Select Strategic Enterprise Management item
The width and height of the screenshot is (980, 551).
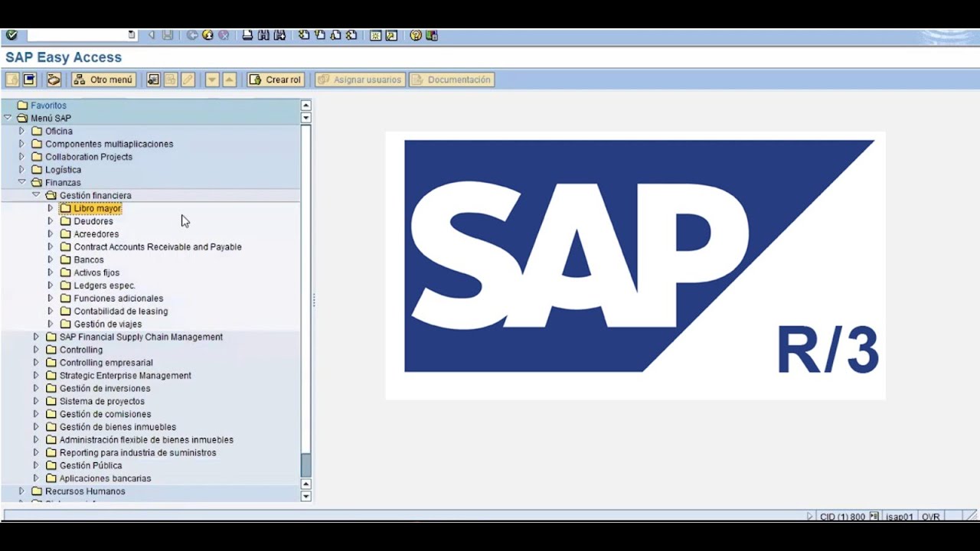pos(126,376)
